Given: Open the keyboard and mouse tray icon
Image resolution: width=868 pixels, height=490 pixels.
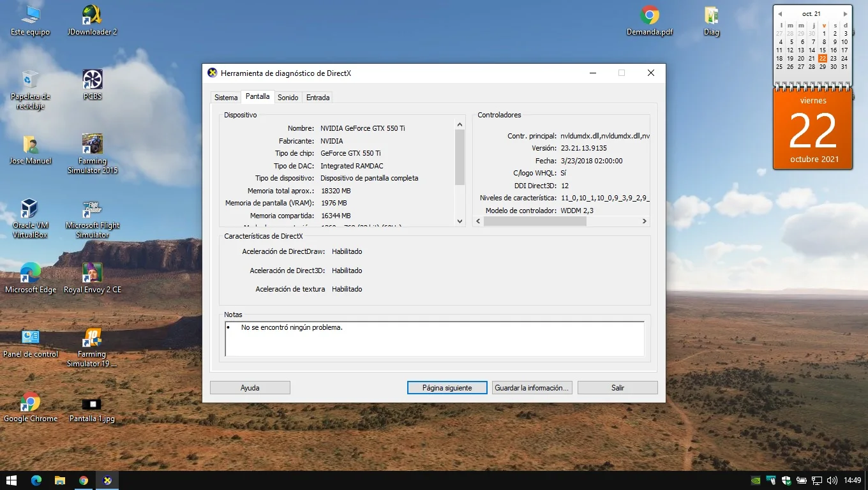Looking at the screenshot, I should point(772,480).
